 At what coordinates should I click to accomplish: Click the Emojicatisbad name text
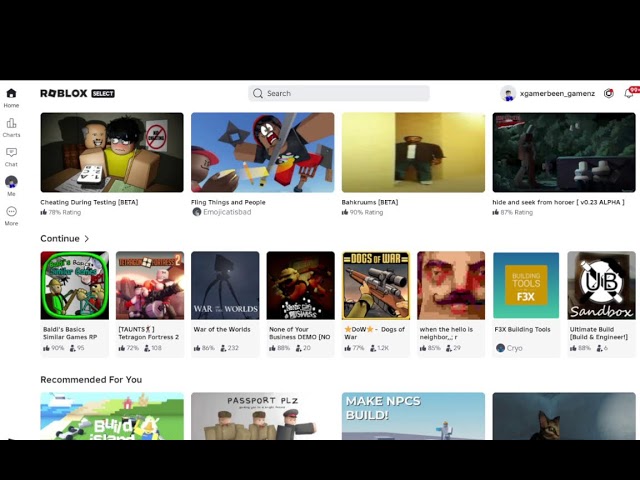pyautogui.click(x=227, y=212)
